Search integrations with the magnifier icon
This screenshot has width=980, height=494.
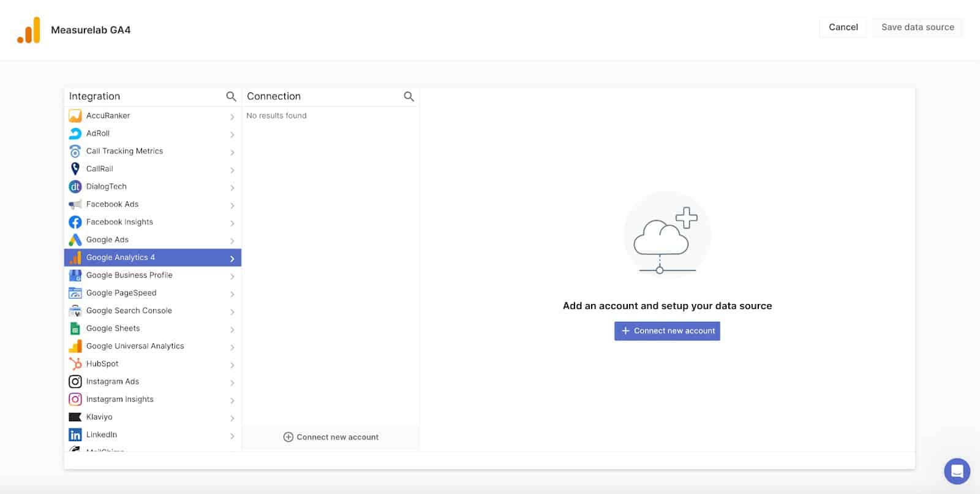click(231, 96)
